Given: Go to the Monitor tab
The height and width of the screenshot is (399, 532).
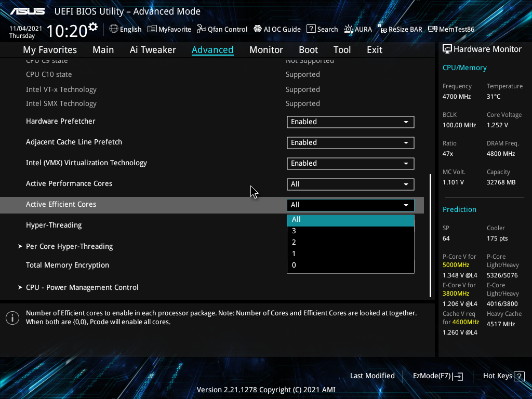Looking at the screenshot, I should (x=266, y=50).
